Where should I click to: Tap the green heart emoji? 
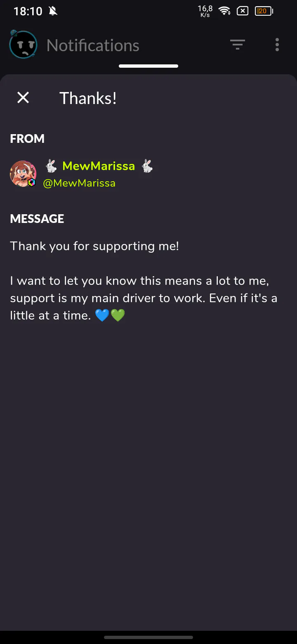click(118, 316)
